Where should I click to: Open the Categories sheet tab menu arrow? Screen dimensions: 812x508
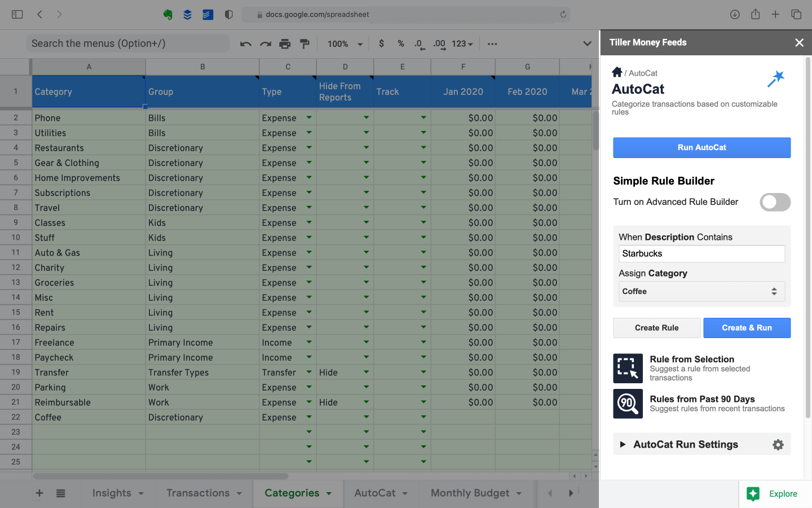tap(329, 493)
